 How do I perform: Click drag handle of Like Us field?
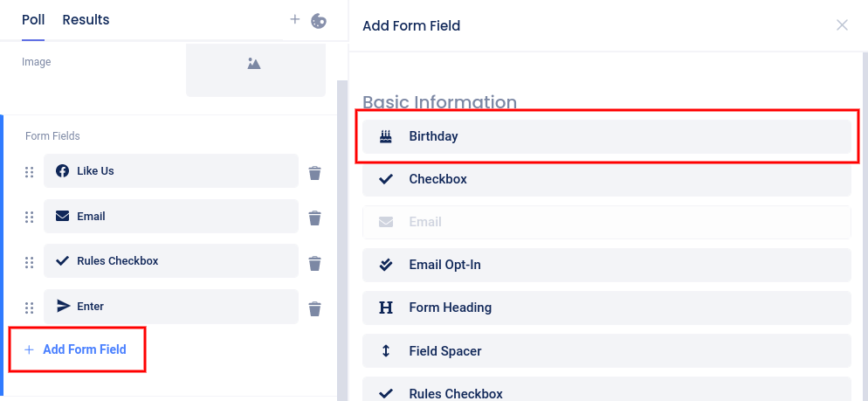point(29,172)
